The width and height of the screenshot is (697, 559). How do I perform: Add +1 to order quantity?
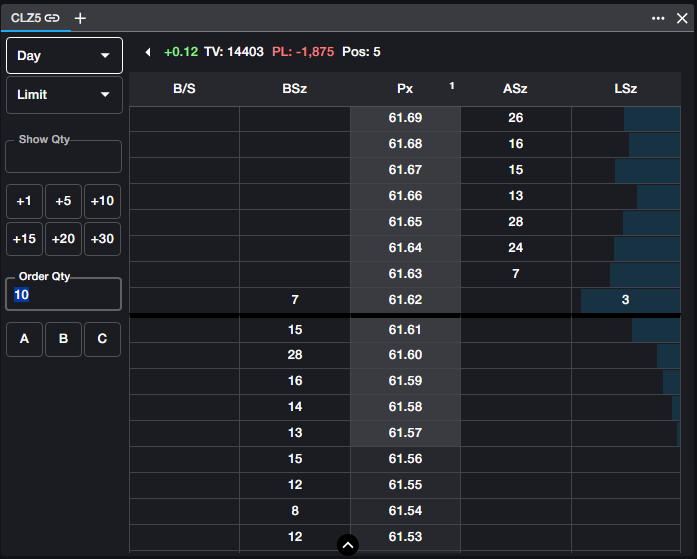point(24,201)
